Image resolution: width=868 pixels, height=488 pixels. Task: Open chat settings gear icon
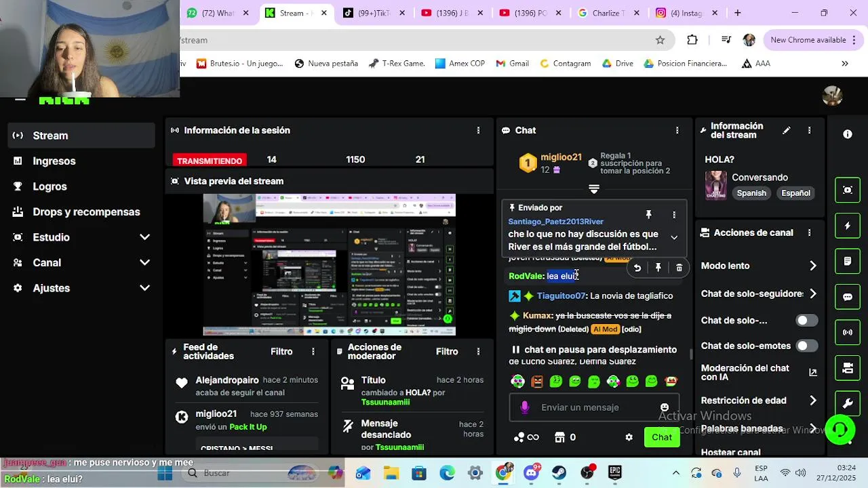click(x=629, y=437)
